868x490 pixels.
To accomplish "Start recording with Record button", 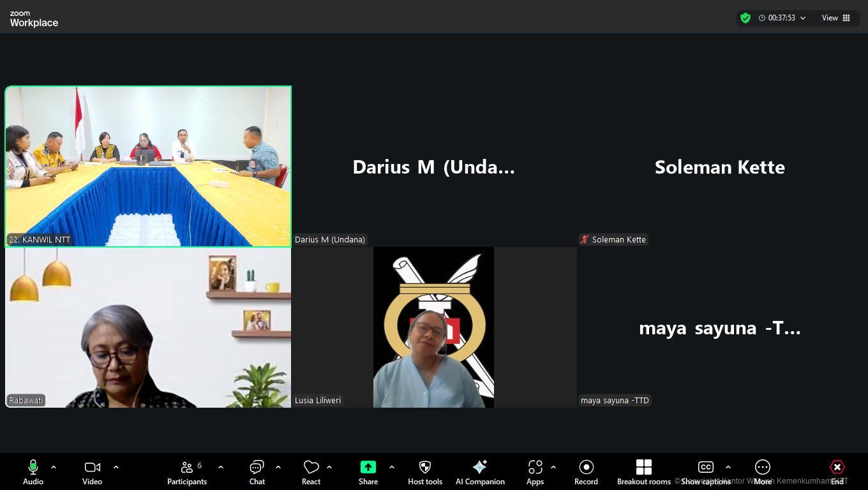I will [586, 472].
